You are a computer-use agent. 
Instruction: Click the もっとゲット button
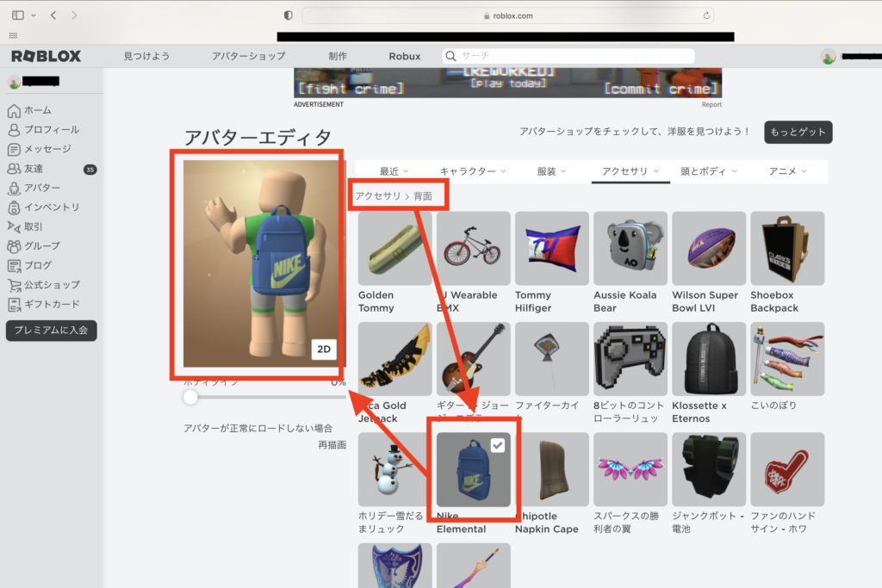[x=798, y=132]
